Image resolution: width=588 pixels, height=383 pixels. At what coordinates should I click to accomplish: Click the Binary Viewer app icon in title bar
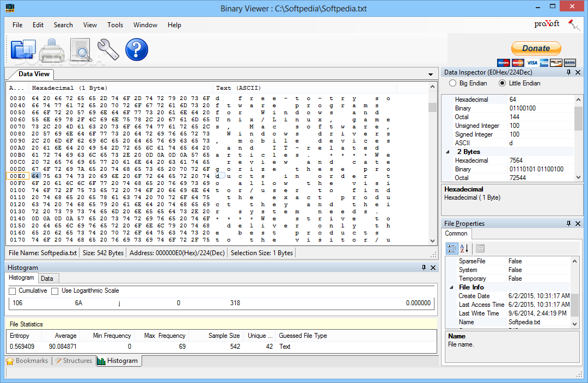(x=10, y=8)
